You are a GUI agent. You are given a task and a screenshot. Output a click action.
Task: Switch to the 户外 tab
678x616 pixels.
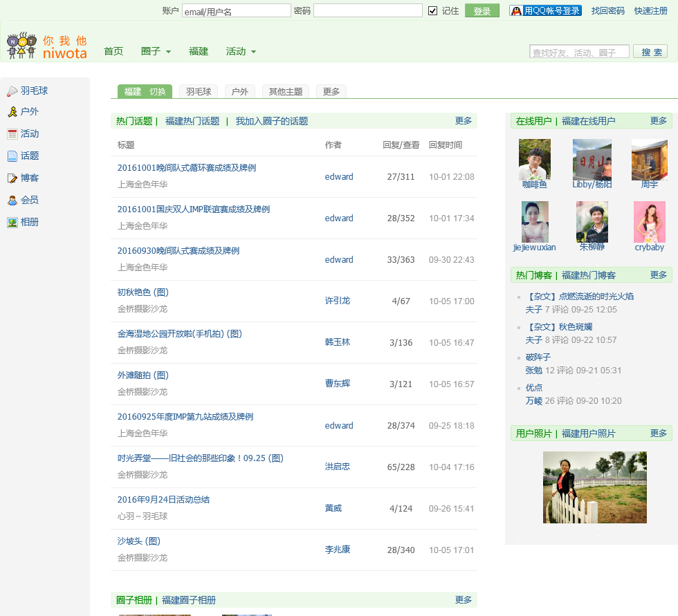pos(239,91)
